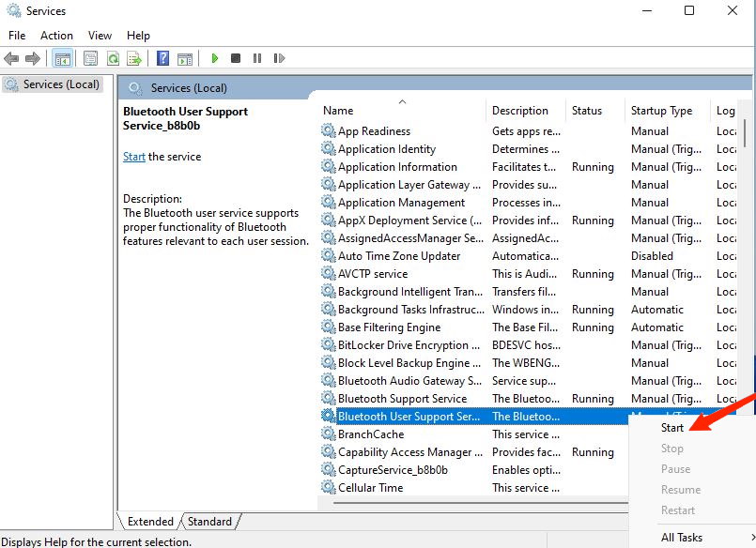The image size is (756, 548).
Task: Open the Action menu
Action: tap(56, 35)
